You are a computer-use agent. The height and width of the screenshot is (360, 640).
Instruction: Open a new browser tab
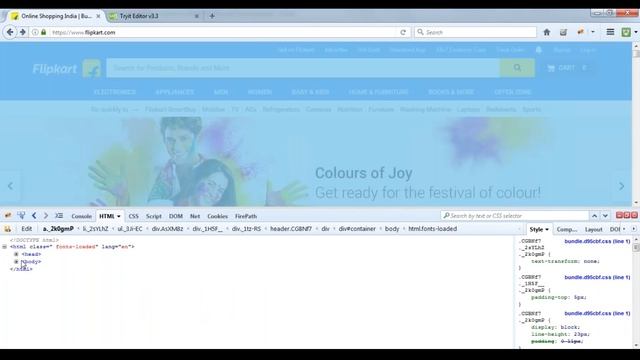tap(212, 16)
